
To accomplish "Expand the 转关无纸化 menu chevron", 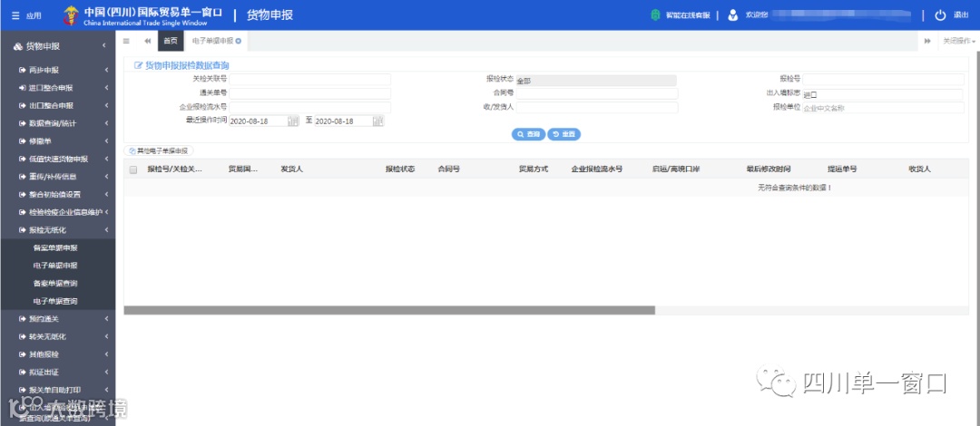I will 107,336.
